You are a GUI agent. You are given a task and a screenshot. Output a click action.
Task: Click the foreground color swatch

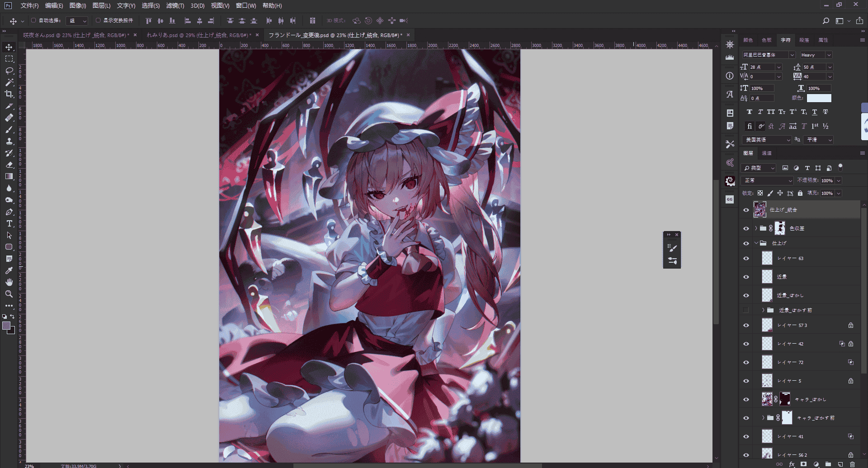click(6, 326)
